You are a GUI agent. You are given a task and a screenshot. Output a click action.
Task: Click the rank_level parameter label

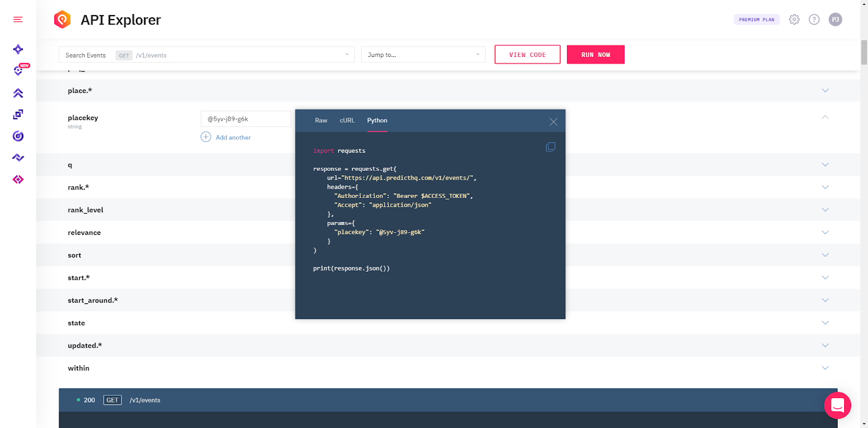coord(86,210)
